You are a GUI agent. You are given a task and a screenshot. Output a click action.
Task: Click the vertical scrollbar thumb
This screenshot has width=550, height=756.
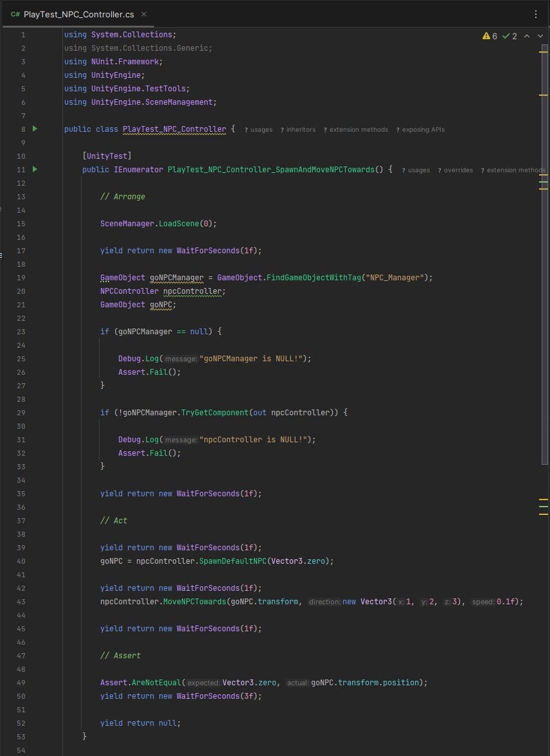[x=545, y=255]
